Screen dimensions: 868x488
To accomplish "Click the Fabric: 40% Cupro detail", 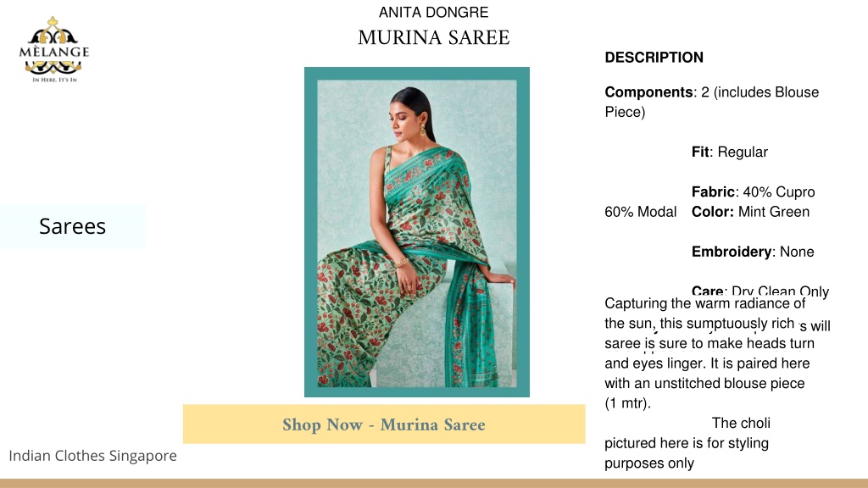I will point(753,192).
